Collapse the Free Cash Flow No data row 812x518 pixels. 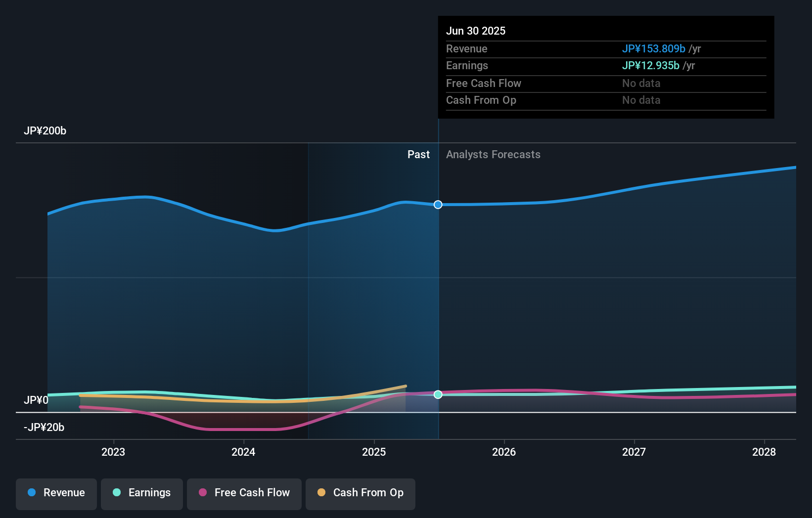click(x=484, y=83)
